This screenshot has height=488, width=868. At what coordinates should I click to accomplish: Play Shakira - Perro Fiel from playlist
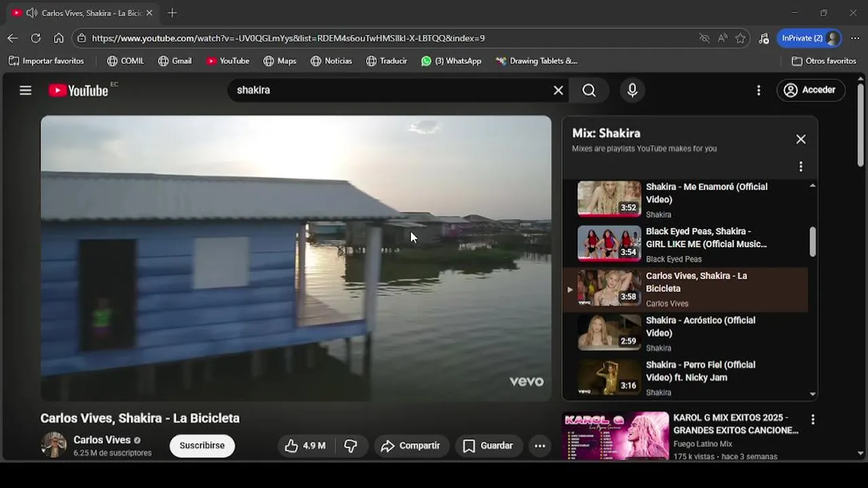(x=692, y=378)
